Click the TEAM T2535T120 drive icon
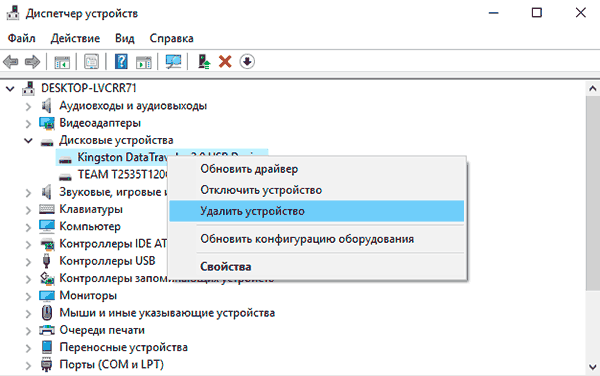This screenshot has height=376, width=600. pos(65,177)
